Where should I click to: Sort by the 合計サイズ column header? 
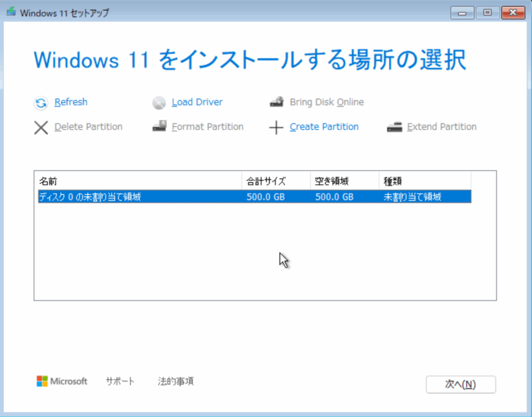tap(276, 181)
